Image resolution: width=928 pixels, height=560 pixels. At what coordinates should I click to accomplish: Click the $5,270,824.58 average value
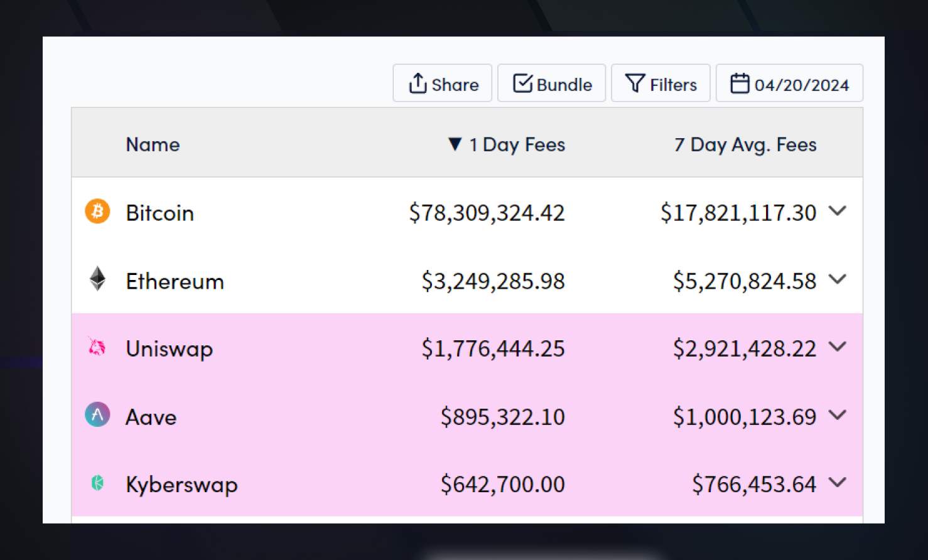coord(745,281)
